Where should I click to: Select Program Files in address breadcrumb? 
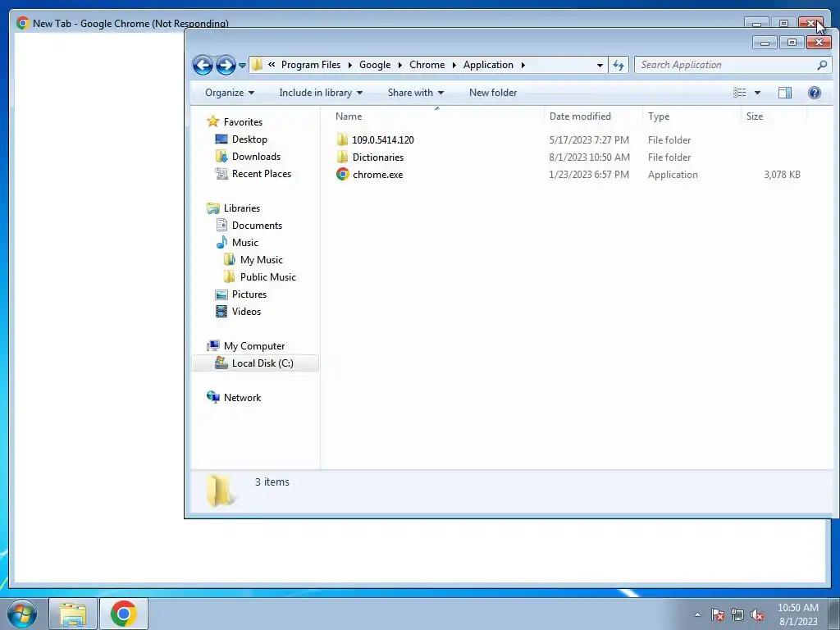point(311,65)
